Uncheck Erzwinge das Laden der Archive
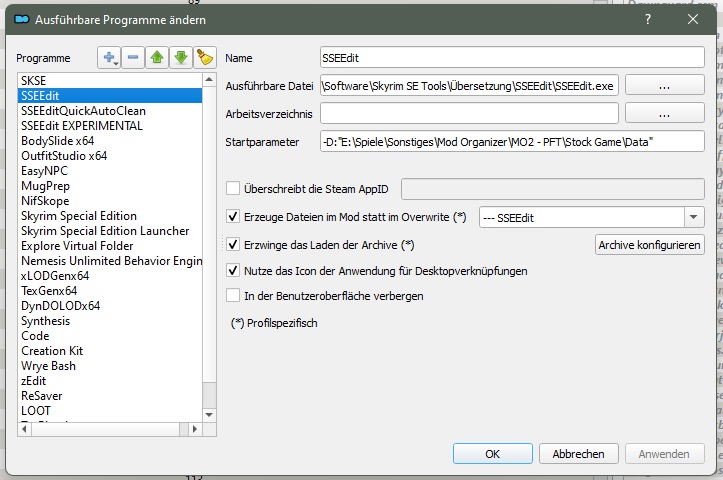This screenshot has height=480, width=723. coord(234,244)
